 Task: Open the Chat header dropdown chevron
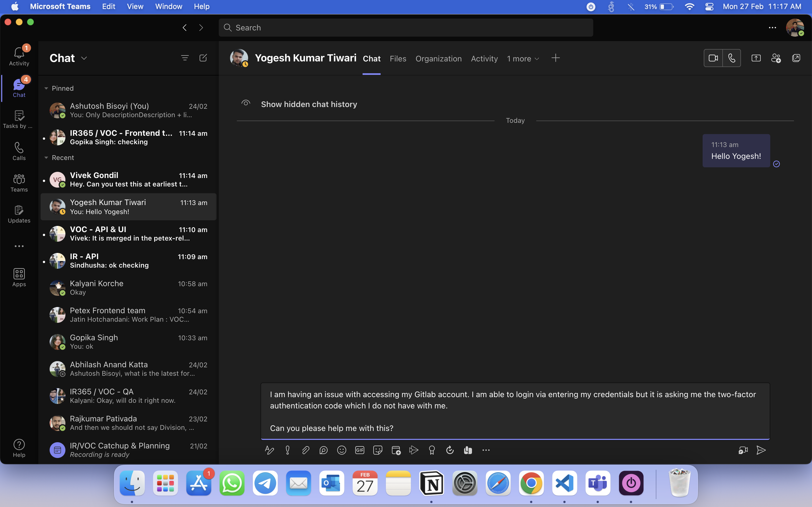(84, 58)
